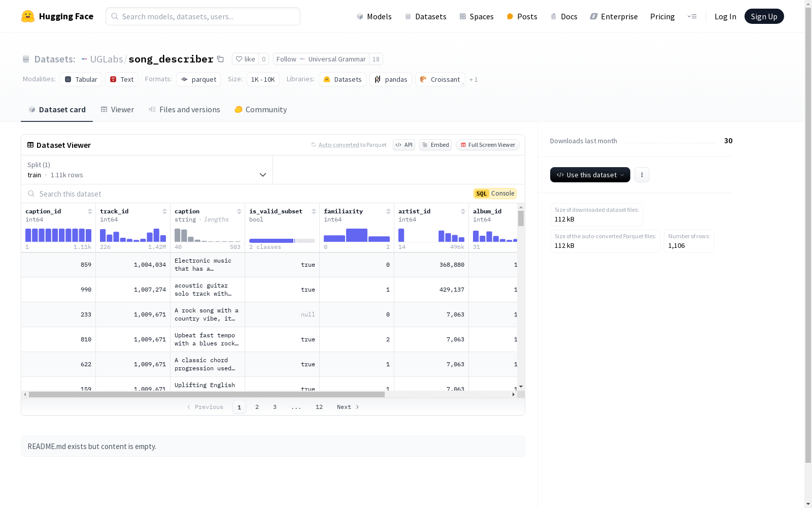
Task: Go to Models in the navbar
Action: click(374, 16)
